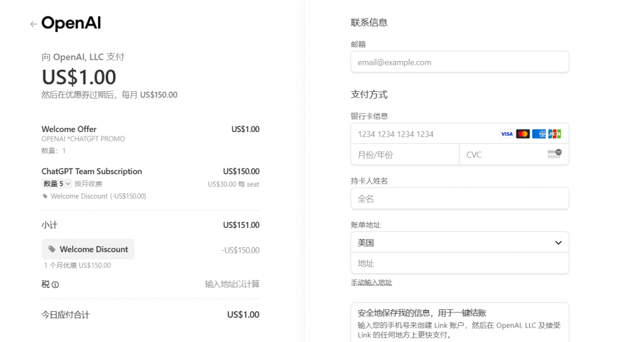The image size is (644, 342).
Task: Click the 地址 billing address field
Action: coord(460,263)
